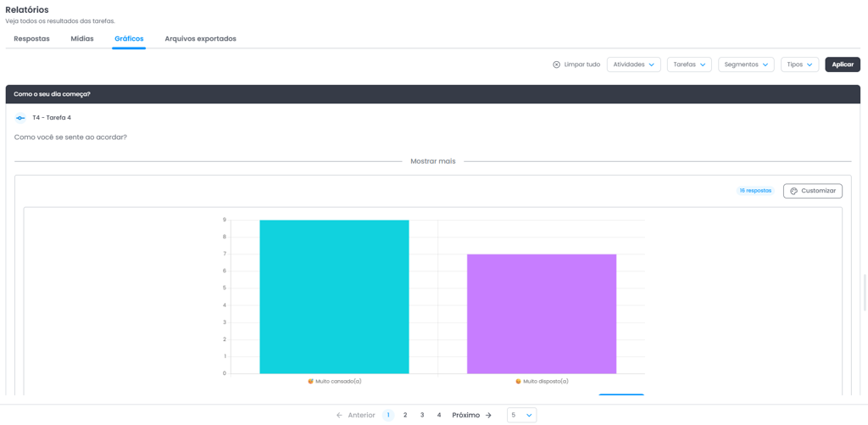Open the Respostas tab
The width and height of the screenshot is (868, 425).
pyautogui.click(x=31, y=39)
